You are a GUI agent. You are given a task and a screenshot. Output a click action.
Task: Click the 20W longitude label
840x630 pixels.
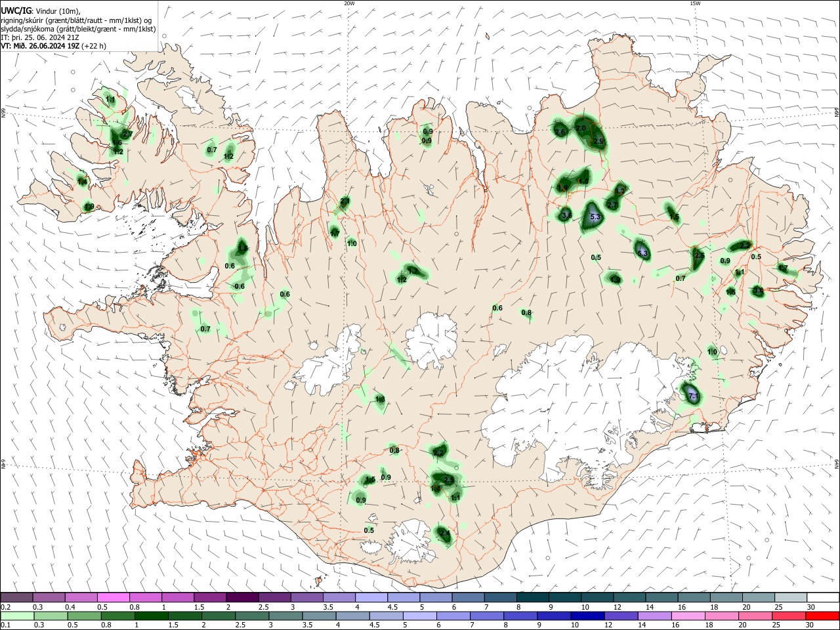point(349,3)
